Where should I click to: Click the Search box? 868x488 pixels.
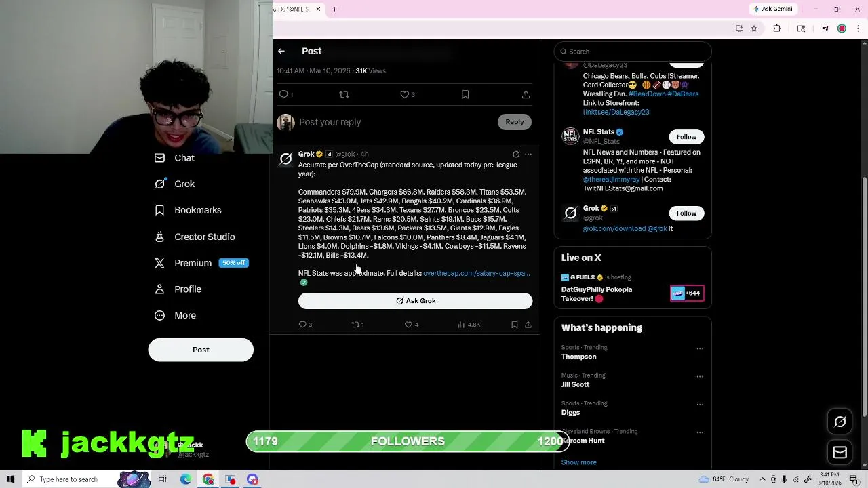pos(633,52)
